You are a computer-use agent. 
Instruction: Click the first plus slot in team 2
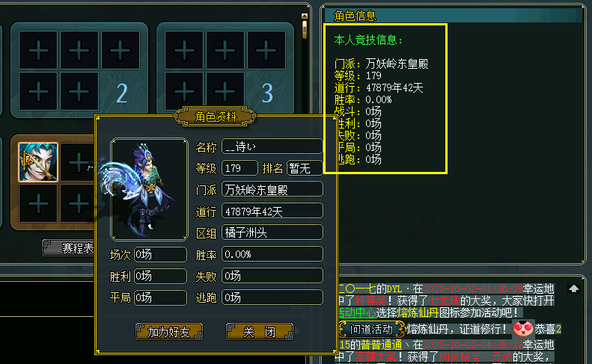point(38,50)
